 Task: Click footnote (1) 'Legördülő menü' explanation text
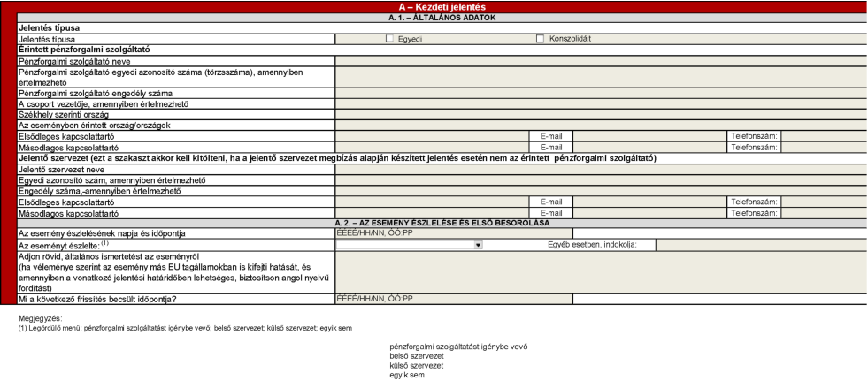point(185,328)
